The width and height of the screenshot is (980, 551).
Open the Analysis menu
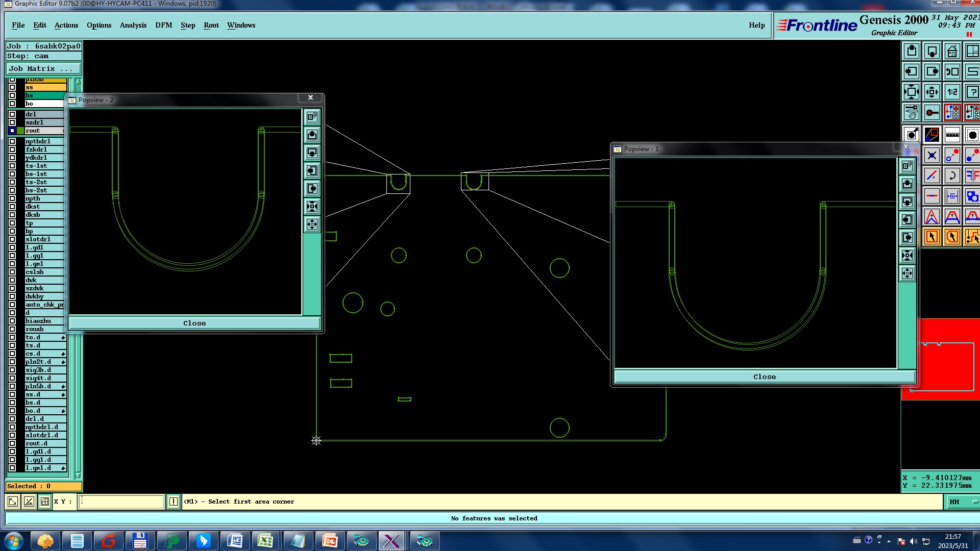coord(133,25)
